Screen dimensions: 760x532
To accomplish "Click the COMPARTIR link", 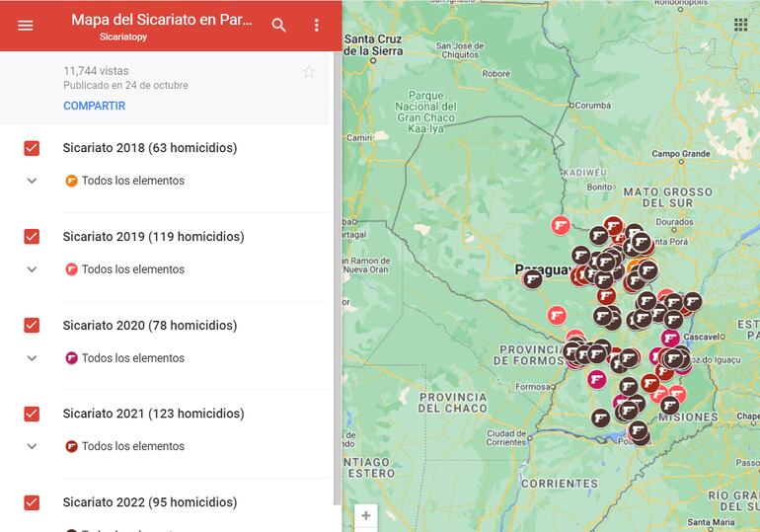I will tap(94, 106).
